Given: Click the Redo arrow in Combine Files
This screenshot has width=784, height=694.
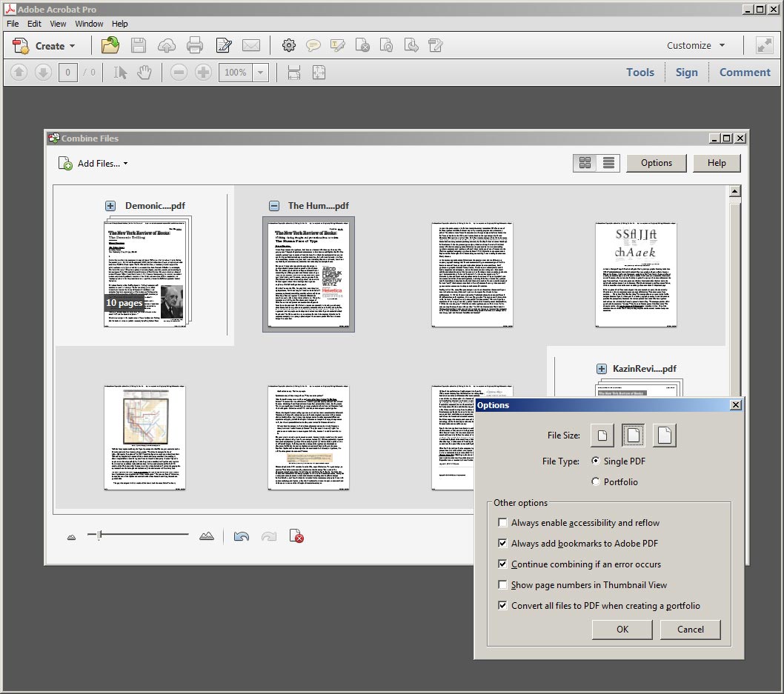Looking at the screenshot, I should tap(269, 537).
